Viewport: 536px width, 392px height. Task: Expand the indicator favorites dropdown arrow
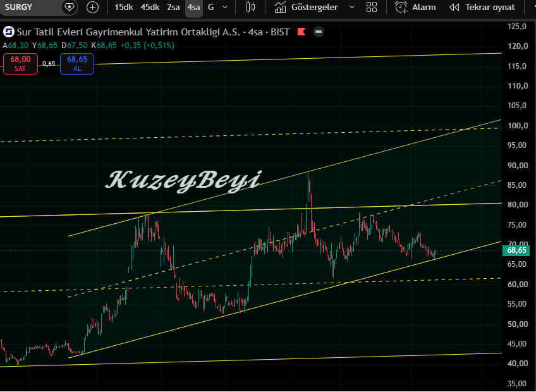tap(351, 7)
